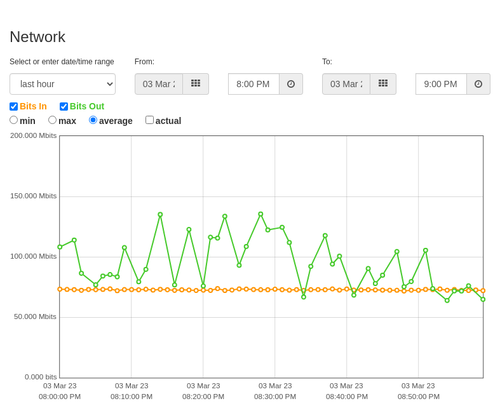Enable the actual checkbox
The height and width of the screenshot is (403, 500).
point(150,120)
